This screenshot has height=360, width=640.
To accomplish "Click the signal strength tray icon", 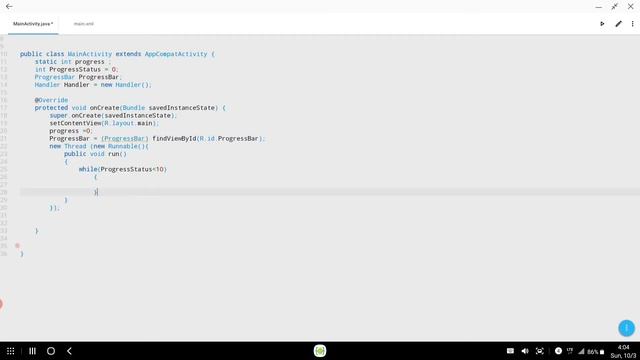I will pos(582,351).
